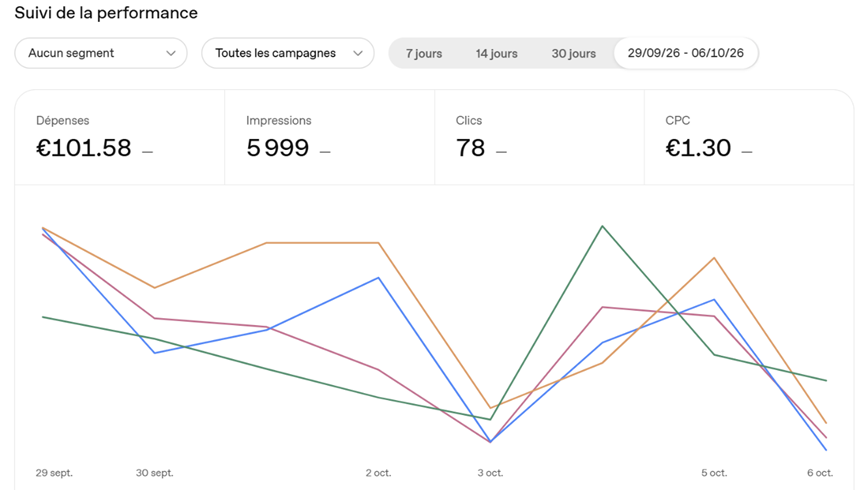Click the green line's highest peak
Image resolution: width=864 pixels, height=490 pixels.
point(602,226)
